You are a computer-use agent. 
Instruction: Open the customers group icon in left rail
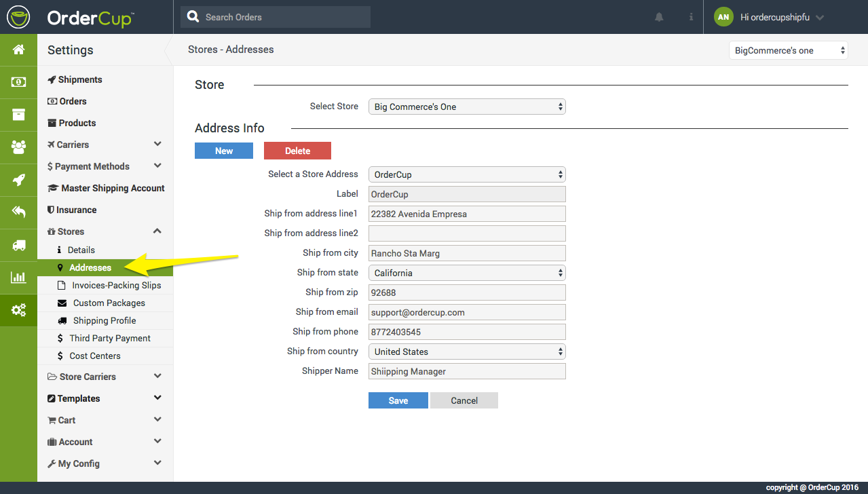tap(18, 147)
